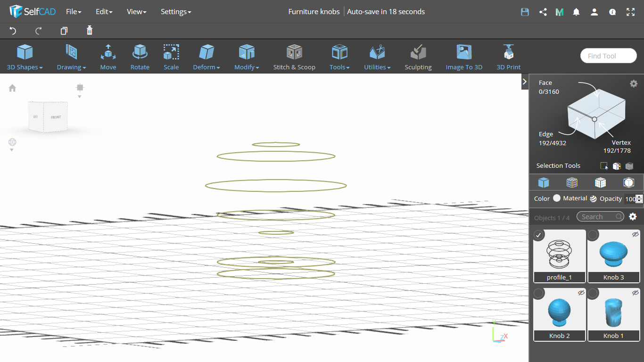Screen dimensions: 644x362
Task: Open notifications bell
Action: point(576,12)
